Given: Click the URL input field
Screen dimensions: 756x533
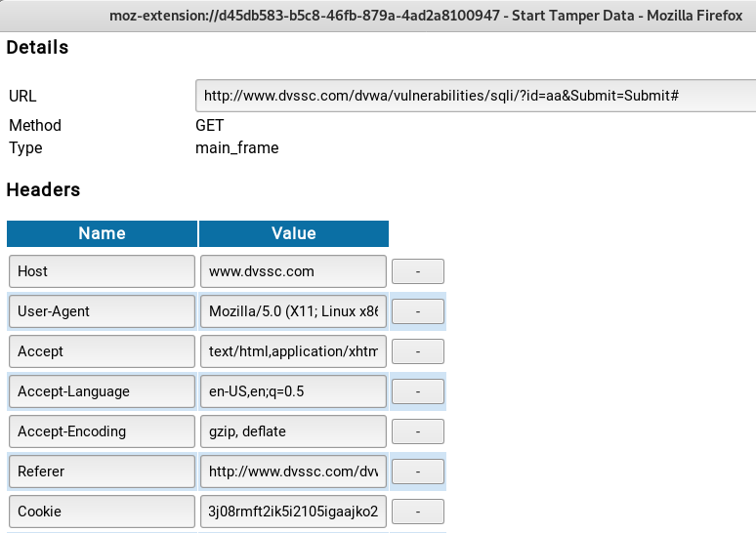Looking at the screenshot, I should [476, 96].
